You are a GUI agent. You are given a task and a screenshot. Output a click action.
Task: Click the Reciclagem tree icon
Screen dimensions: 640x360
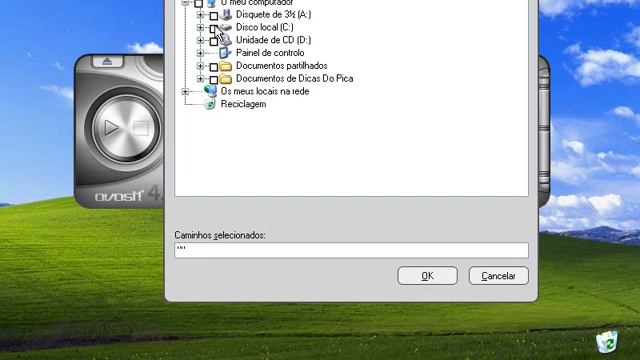pyautogui.click(x=210, y=104)
